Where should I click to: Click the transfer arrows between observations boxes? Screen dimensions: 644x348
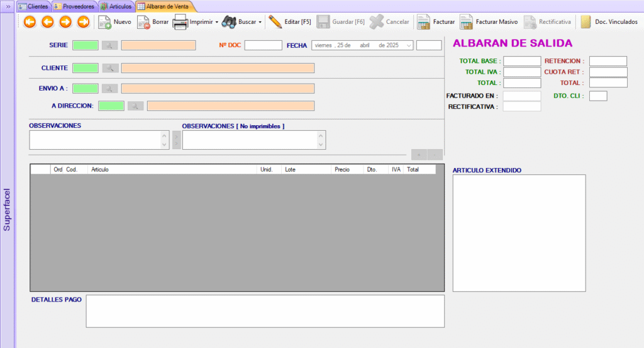pyautogui.click(x=176, y=140)
